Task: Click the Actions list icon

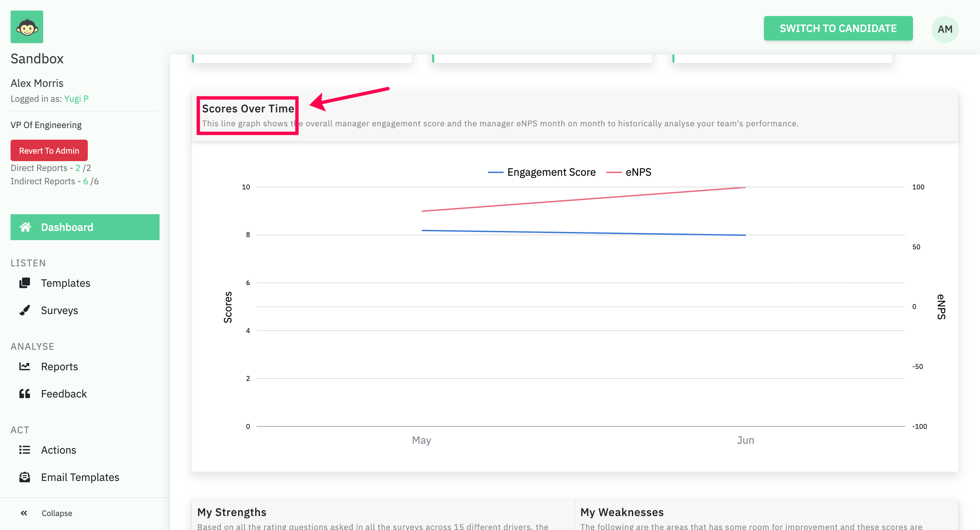Action: (25, 450)
